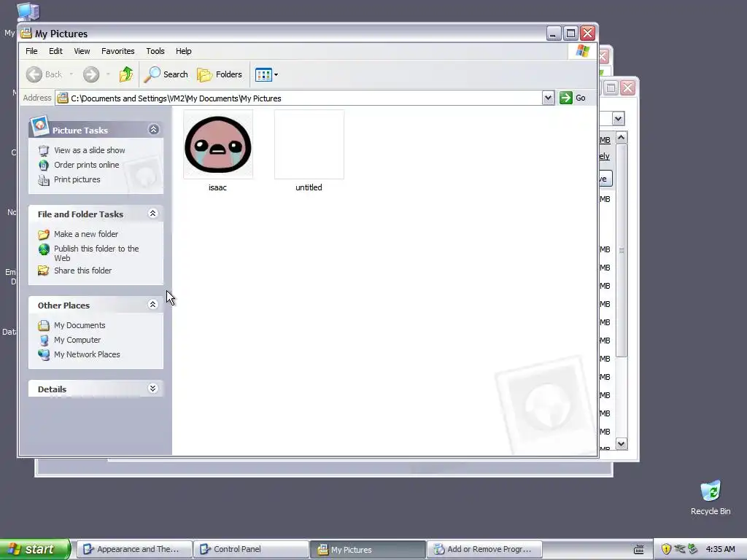The height and width of the screenshot is (560, 747).
Task: Click the desktop computer icon behind window
Action: click(x=28, y=12)
